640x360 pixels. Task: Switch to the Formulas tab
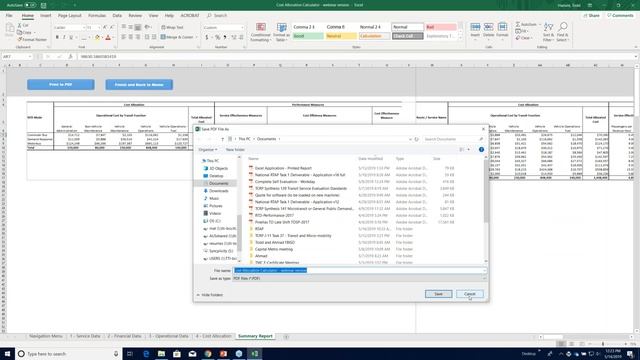coord(97,16)
